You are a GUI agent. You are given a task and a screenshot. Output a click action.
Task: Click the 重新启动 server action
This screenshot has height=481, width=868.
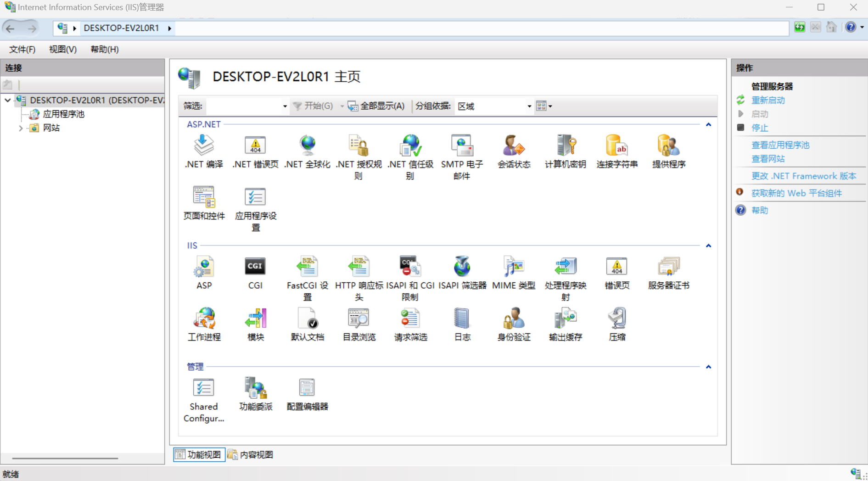click(x=768, y=100)
